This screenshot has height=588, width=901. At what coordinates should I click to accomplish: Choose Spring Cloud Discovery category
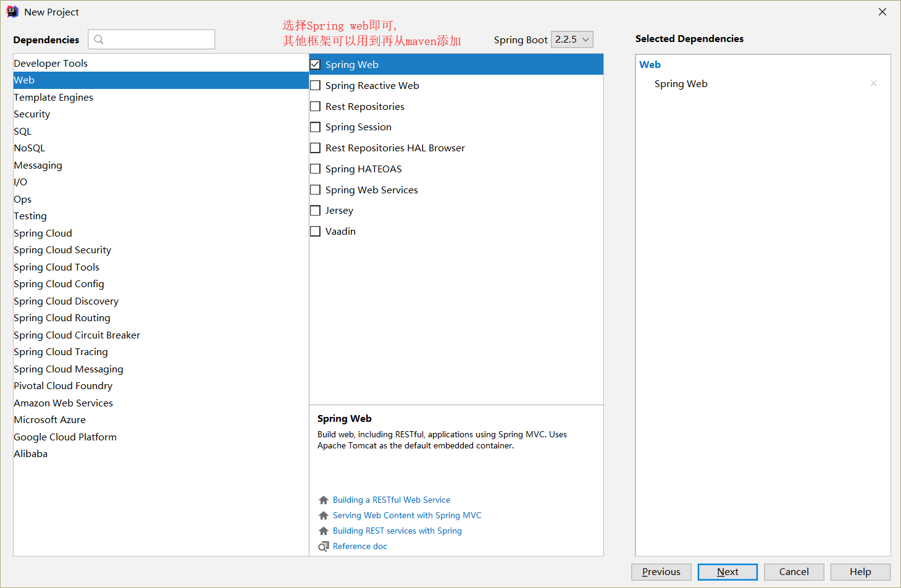(x=161, y=301)
